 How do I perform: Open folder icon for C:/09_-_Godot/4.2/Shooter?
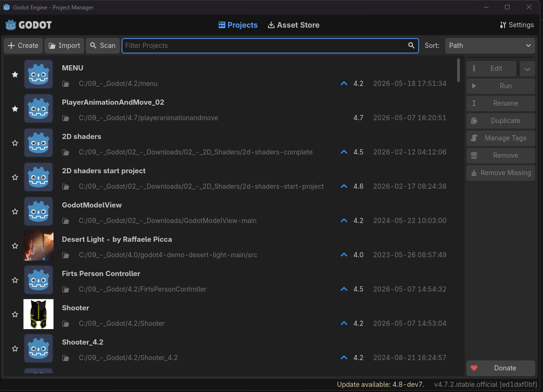pyautogui.click(x=65, y=324)
